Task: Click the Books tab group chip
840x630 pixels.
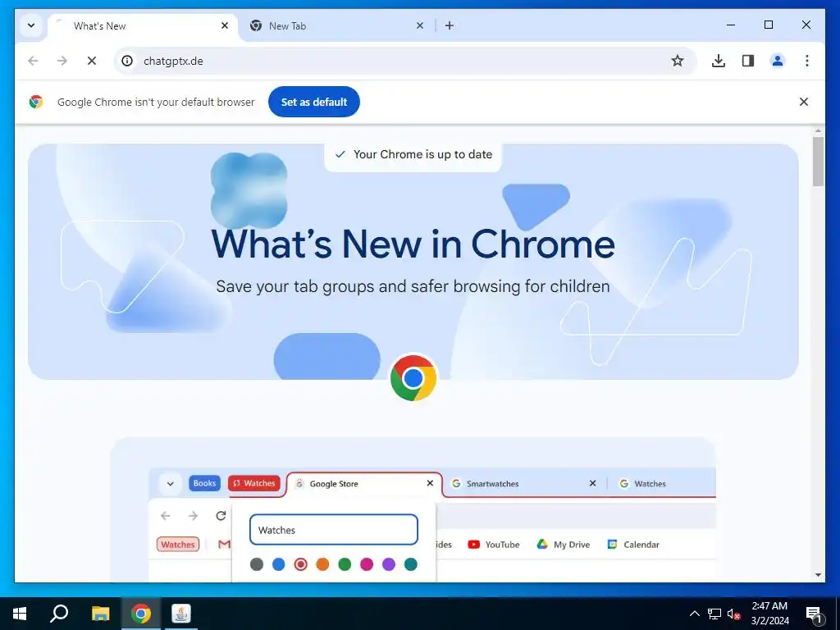Action: (204, 483)
